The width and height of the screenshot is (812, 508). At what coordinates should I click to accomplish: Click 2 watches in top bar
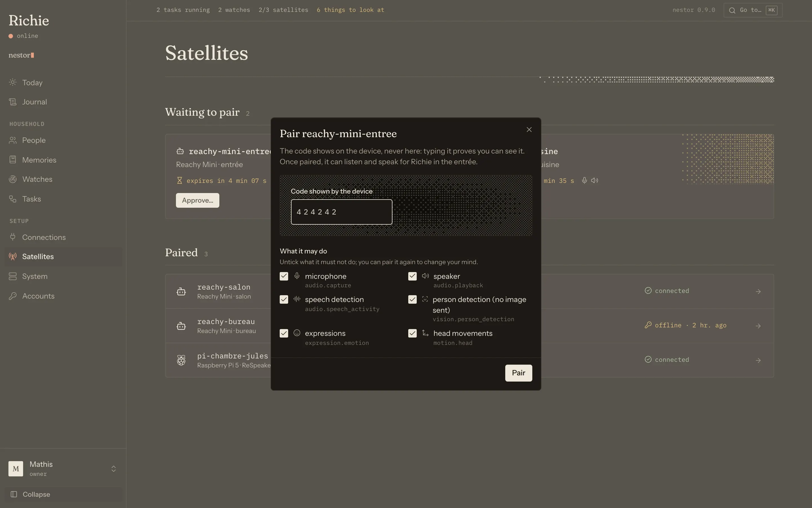coord(234,10)
